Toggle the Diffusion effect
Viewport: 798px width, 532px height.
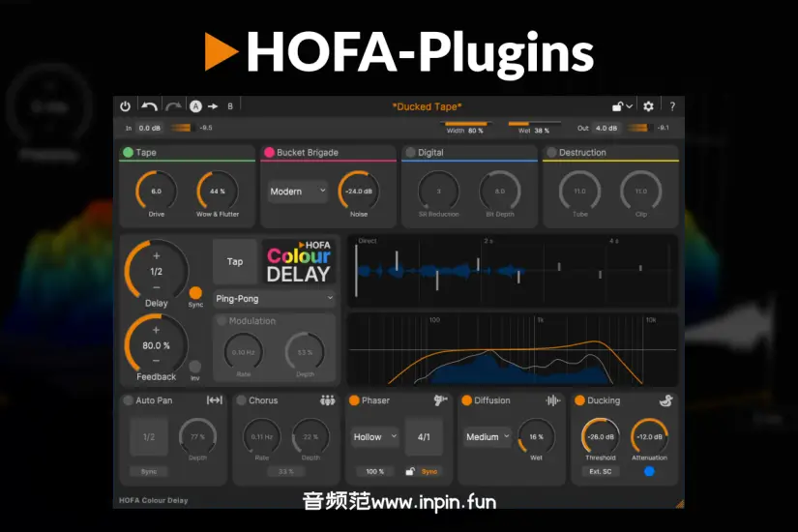pos(466,400)
